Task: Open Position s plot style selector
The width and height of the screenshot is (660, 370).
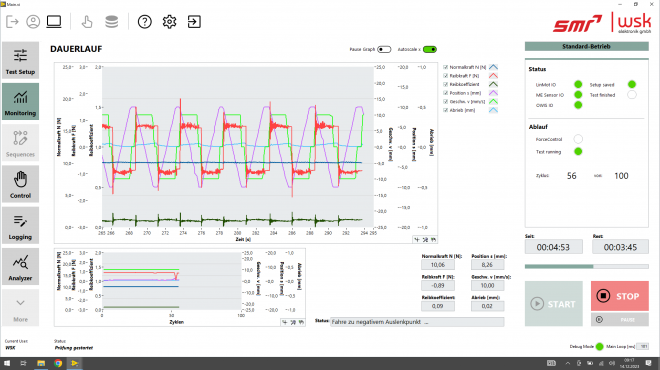Action: [493, 93]
